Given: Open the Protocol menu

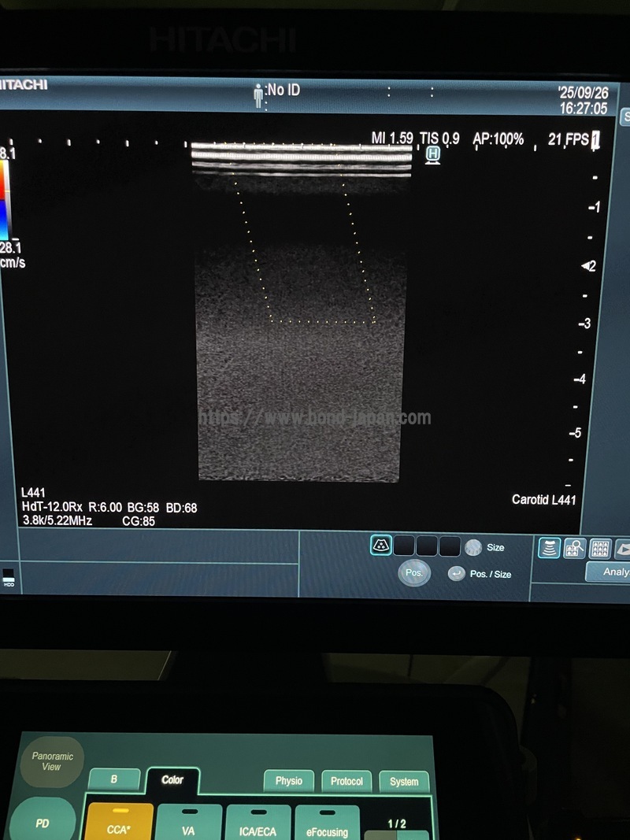Looking at the screenshot, I should tap(346, 781).
